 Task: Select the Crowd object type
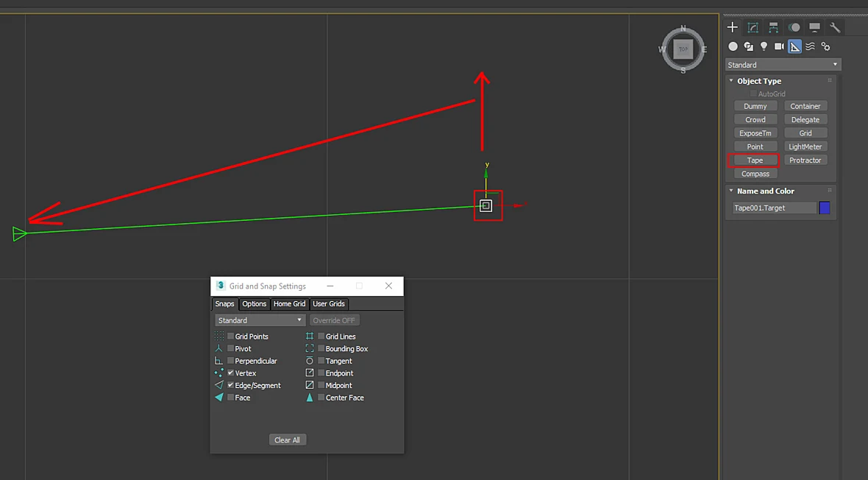(x=755, y=119)
